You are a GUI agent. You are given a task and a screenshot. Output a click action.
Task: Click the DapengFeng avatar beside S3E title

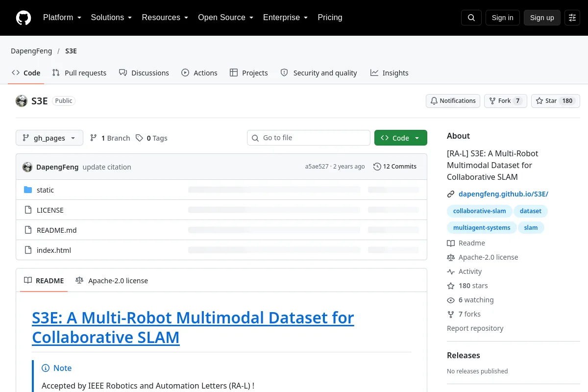22,101
